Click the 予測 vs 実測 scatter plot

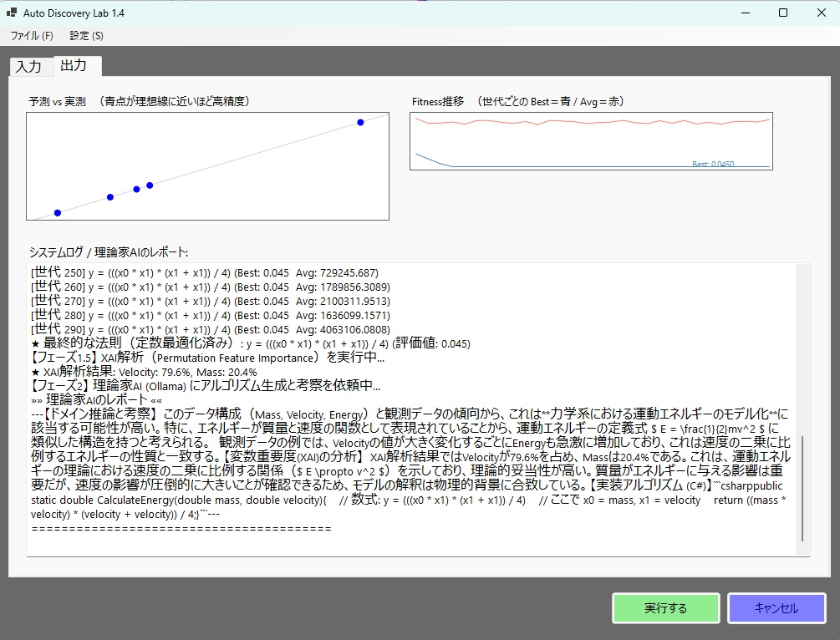[207, 166]
